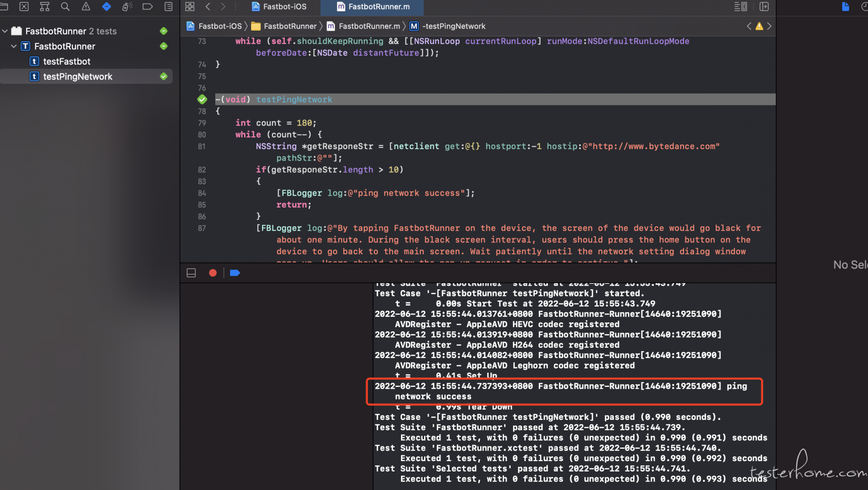Collapse the FastbotRunner class row

point(14,46)
